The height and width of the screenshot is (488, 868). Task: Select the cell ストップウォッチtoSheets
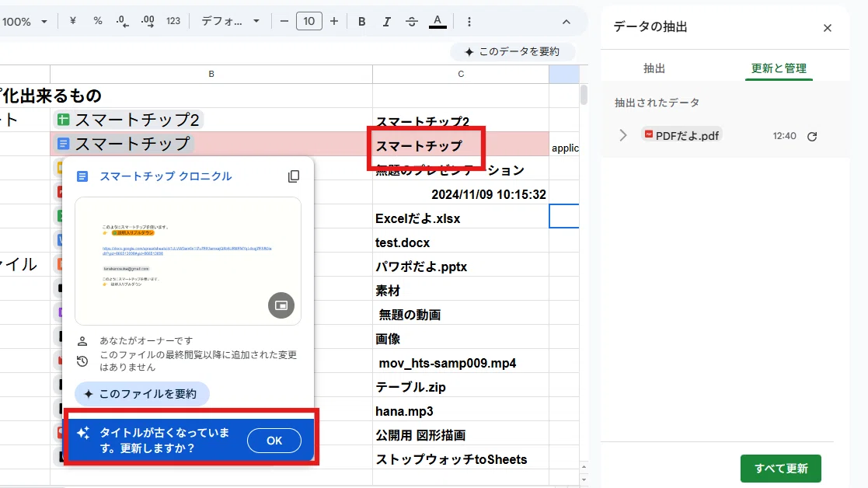[461, 458]
